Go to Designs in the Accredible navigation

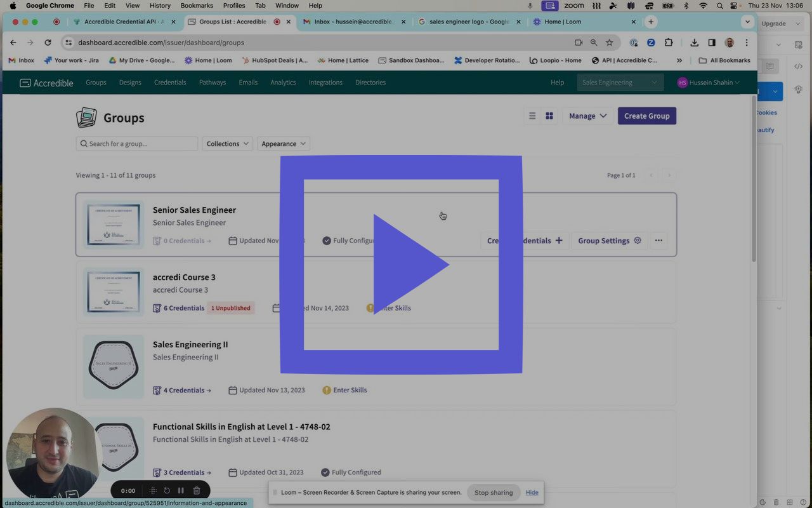(130, 83)
